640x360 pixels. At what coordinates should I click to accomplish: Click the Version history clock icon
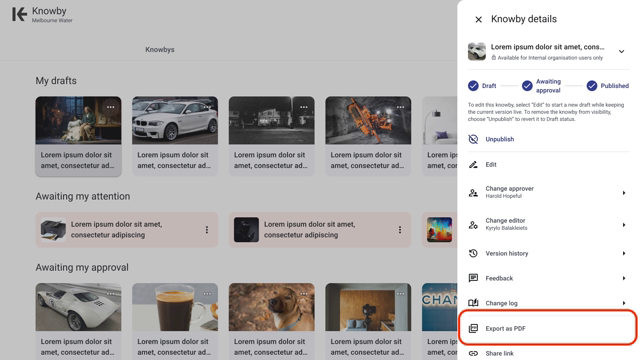point(473,253)
